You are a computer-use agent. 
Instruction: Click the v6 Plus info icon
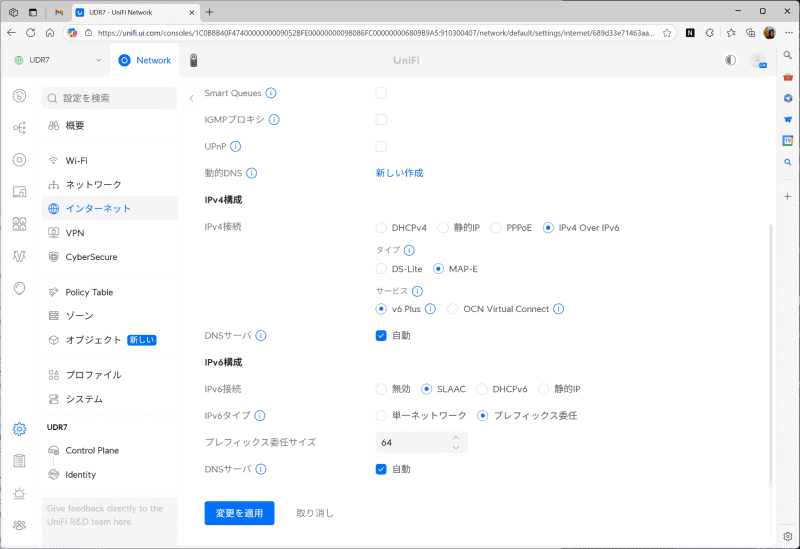tap(431, 309)
